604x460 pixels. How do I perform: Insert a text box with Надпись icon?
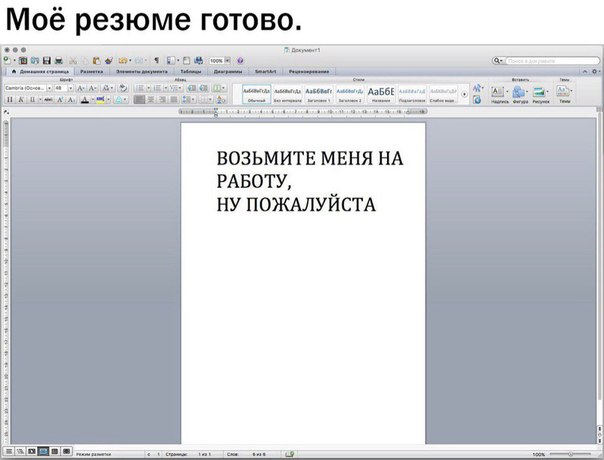[x=498, y=93]
